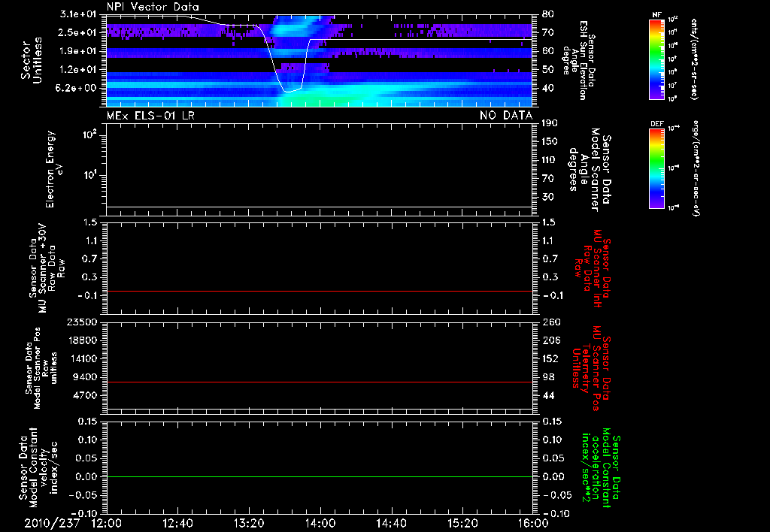Click the '23500' scanner position tick label
770x532 pixels.
click(82, 322)
